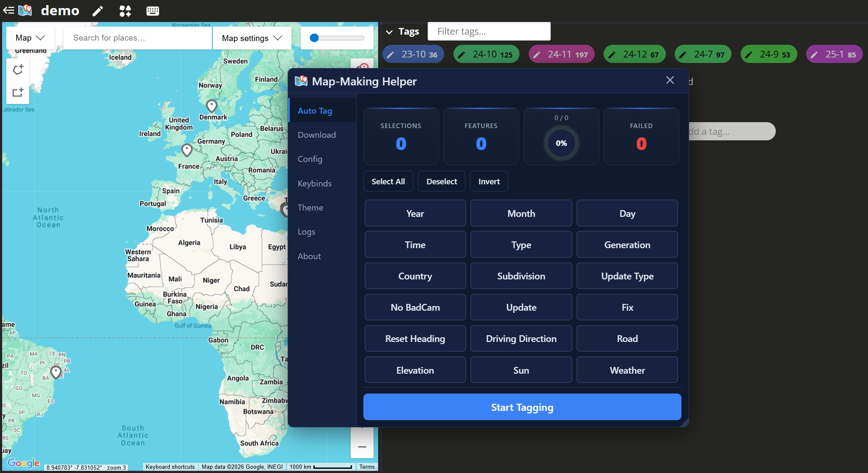The image size is (868, 473).
Task: Zoom out the map with minus button
Action: pos(362,447)
